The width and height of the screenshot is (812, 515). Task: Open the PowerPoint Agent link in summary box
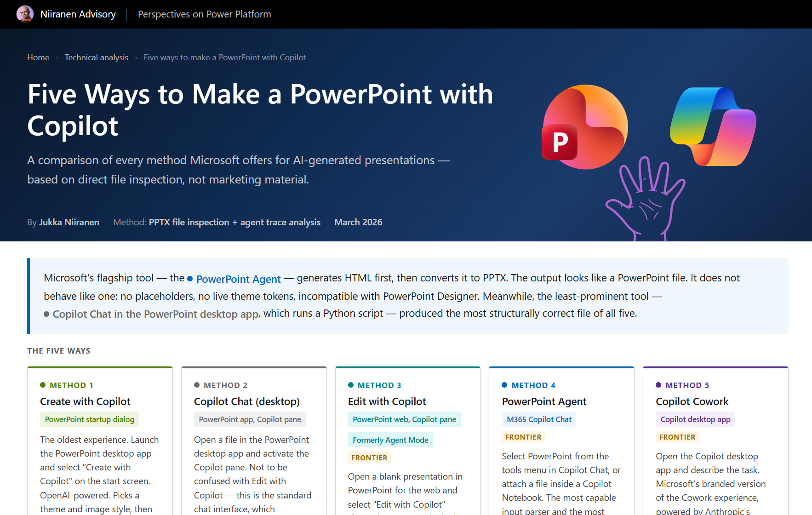[238, 279]
